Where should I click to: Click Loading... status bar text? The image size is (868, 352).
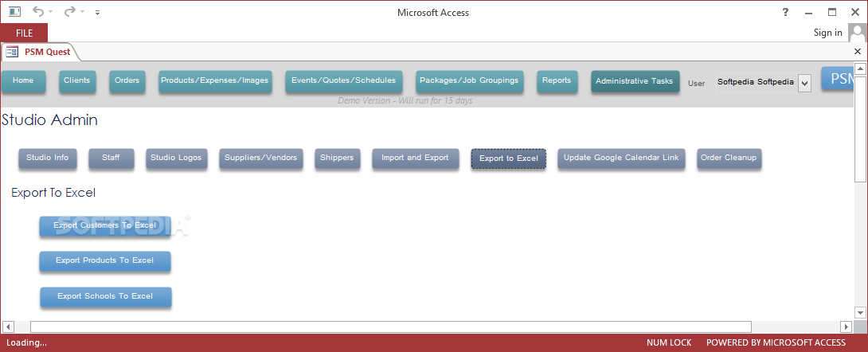coord(26,342)
